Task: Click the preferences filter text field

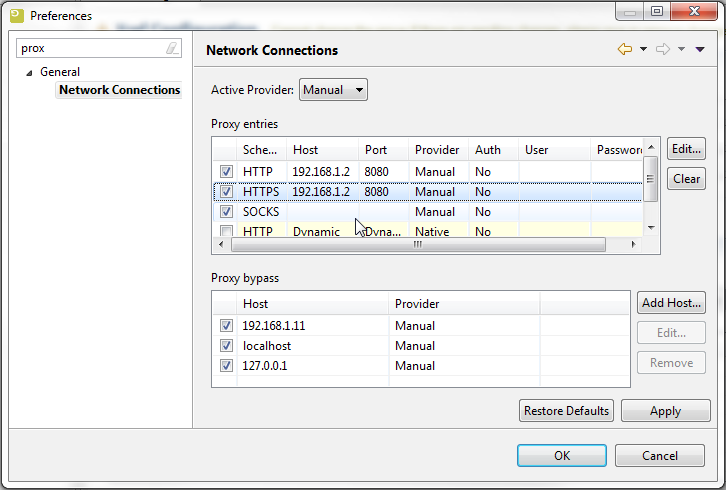Action: [x=90, y=48]
